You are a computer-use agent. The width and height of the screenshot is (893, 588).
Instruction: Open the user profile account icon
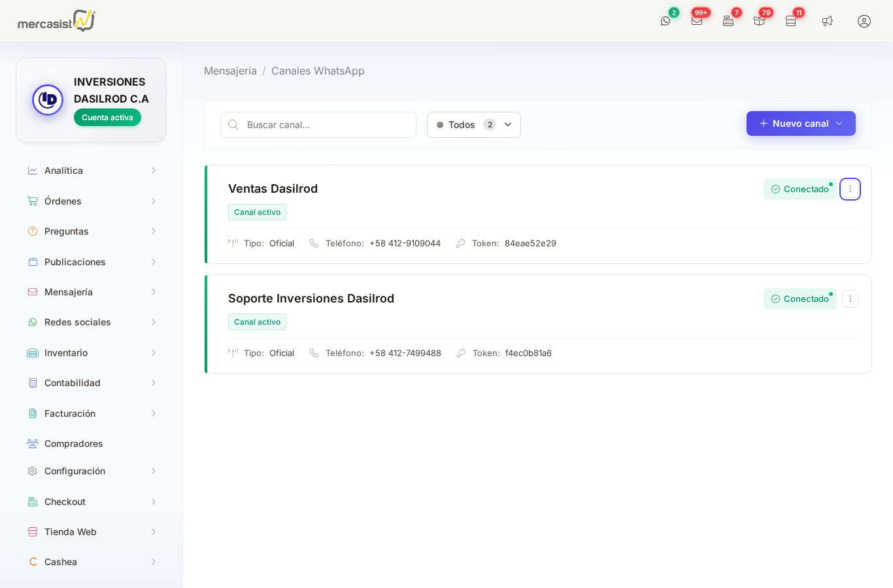864,21
